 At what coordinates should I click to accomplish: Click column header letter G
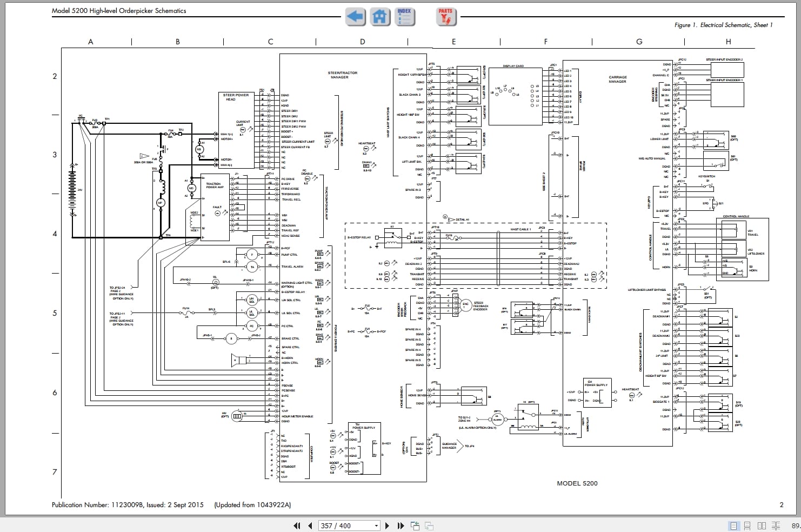(639, 42)
